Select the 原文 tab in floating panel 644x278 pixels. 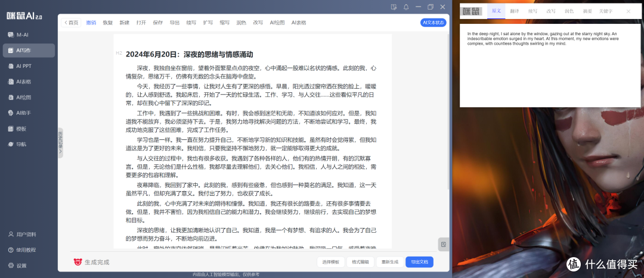(496, 11)
